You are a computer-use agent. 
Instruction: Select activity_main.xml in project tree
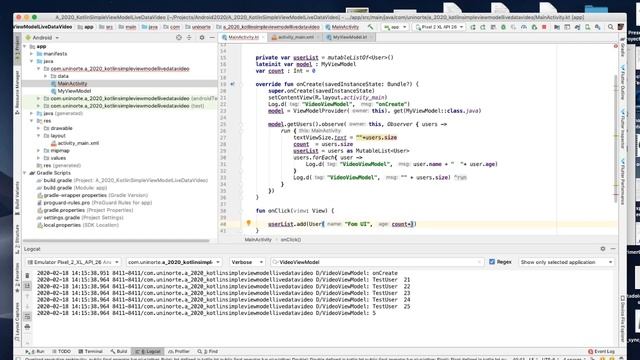pyautogui.click(x=78, y=143)
